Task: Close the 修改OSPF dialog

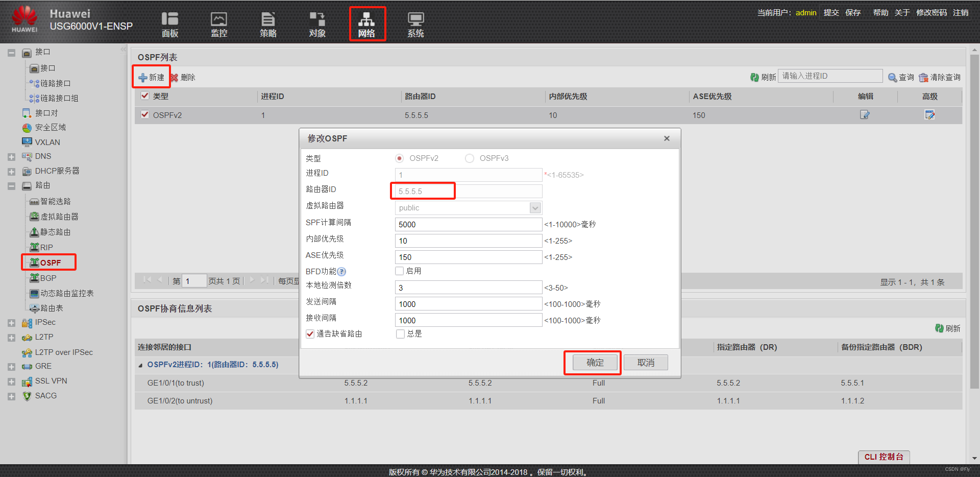Action: [667, 138]
